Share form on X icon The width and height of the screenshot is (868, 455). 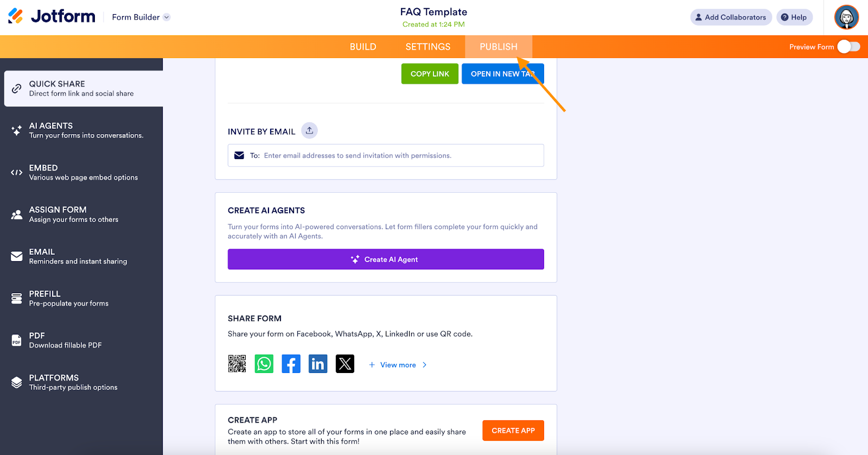[345, 364]
